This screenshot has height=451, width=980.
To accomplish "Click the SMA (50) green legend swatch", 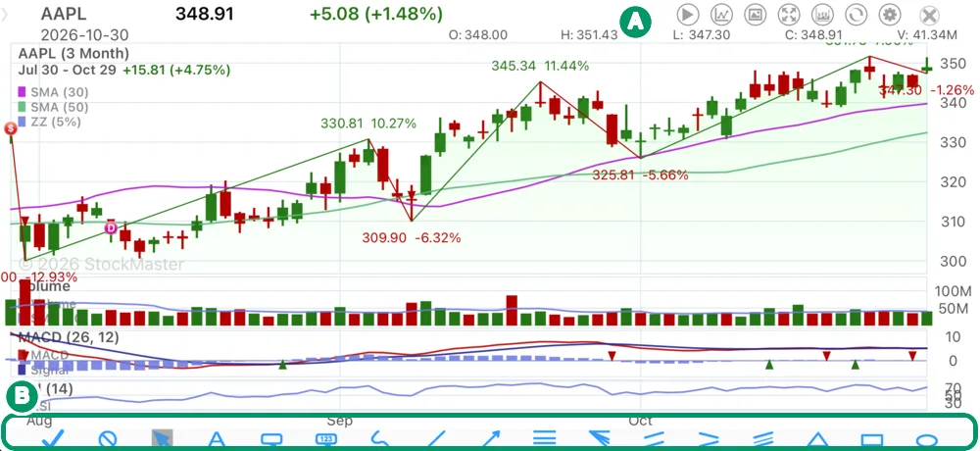I will (x=23, y=108).
